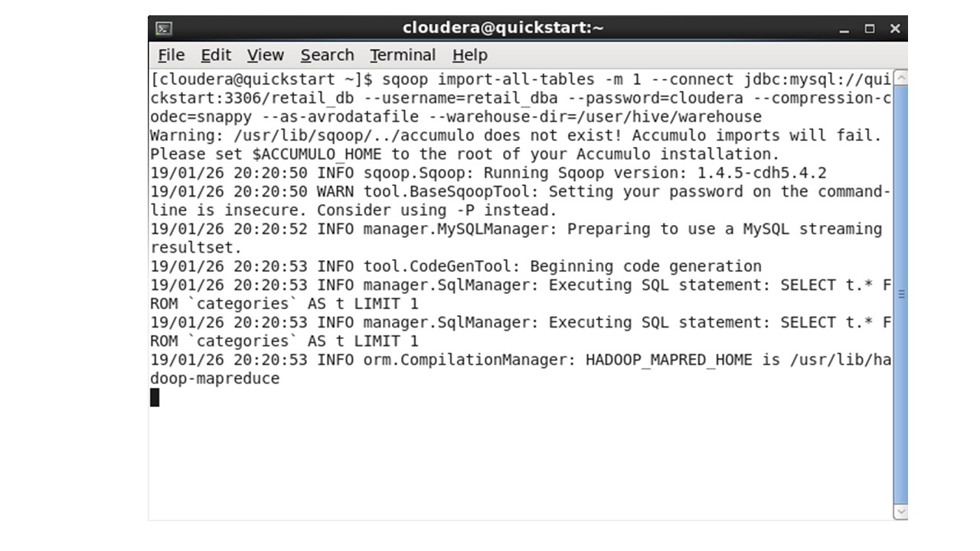
Task: Open the Edit menu
Action: pos(216,55)
